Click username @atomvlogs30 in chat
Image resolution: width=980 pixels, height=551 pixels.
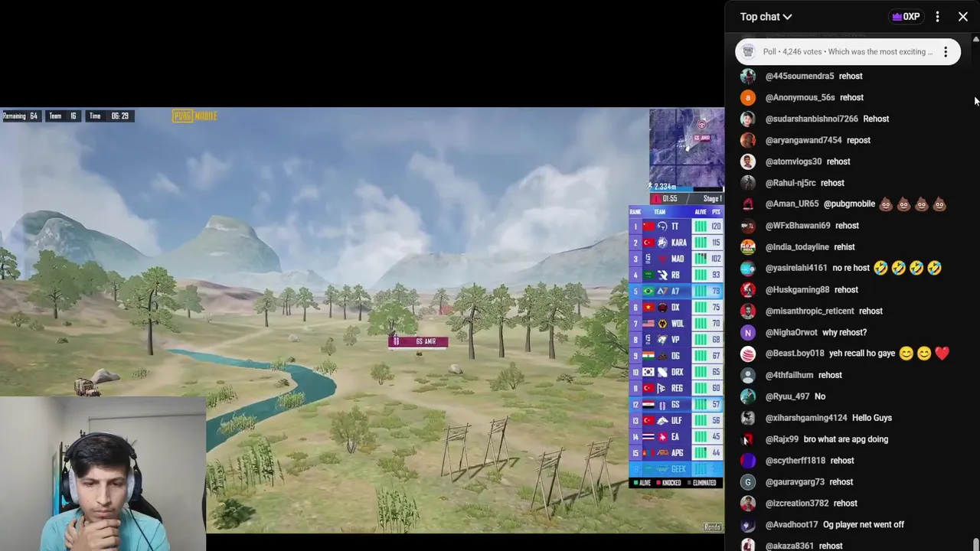[x=793, y=161]
